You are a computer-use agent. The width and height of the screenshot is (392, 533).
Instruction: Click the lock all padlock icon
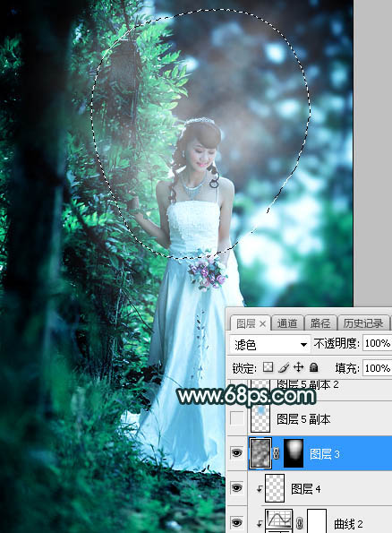(x=314, y=367)
